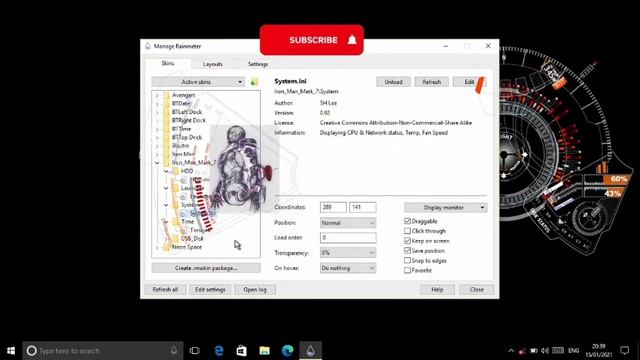Image resolution: width=640 pixels, height=360 pixels.
Task: Select the BTTop Dock tree item
Action: [187, 137]
